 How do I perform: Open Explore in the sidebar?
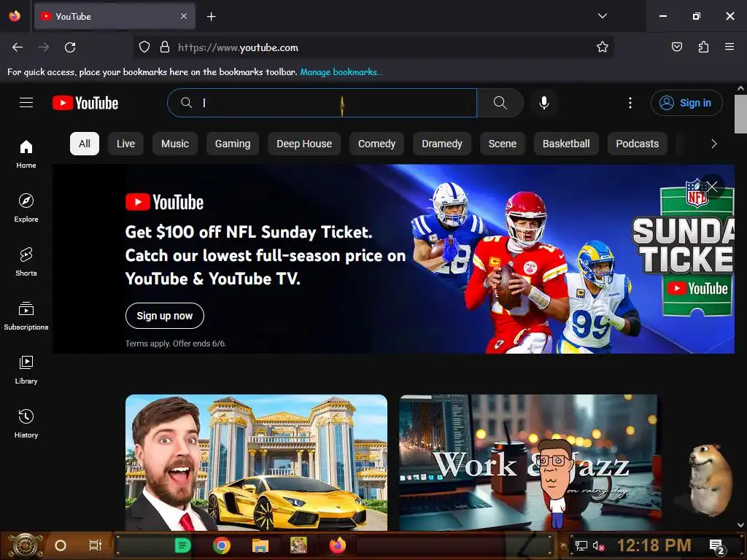coord(26,208)
